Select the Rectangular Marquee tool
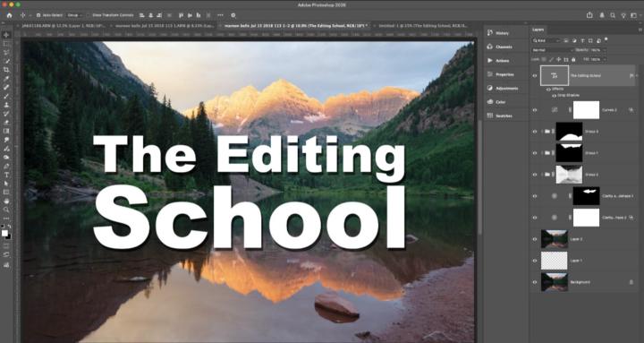This screenshot has width=644, height=343. pyautogui.click(x=6, y=44)
